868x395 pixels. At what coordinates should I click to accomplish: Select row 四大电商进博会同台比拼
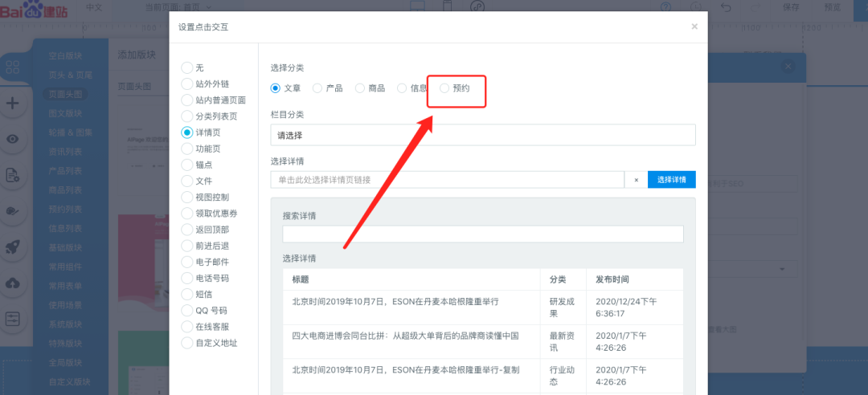(483, 341)
